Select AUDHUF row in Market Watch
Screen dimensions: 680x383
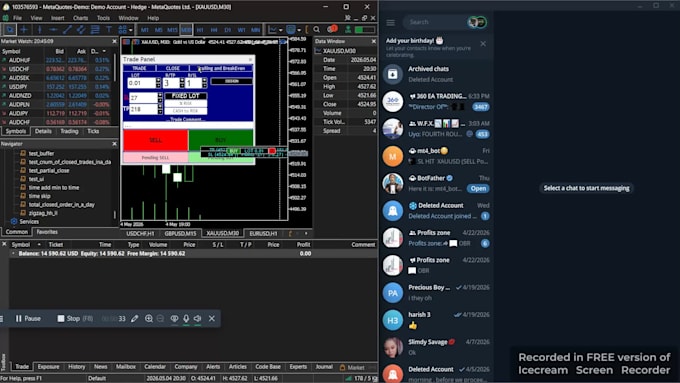click(x=56, y=60)
